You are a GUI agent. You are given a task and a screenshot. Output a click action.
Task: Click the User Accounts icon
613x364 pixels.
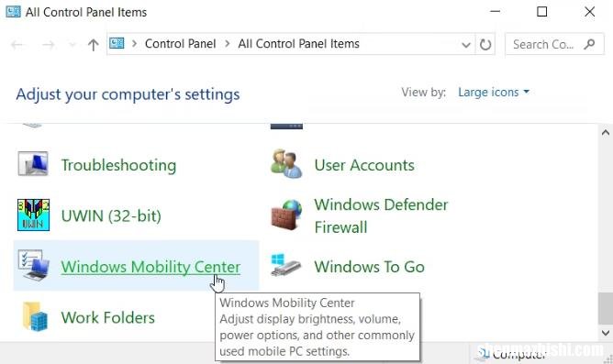[286, 163]
